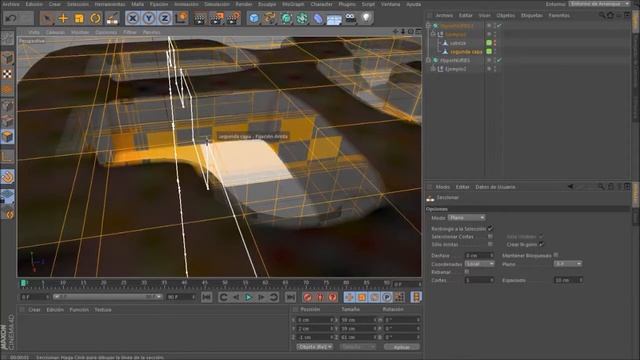Activate the Rotate tool icon
Image resolution: width=640 pixels, height=360 pixels.
pyautogui.click(x=95, y=18)
